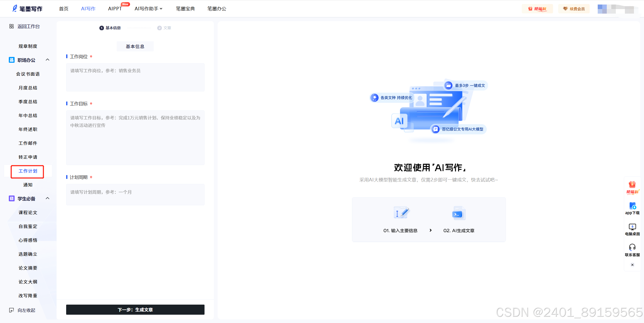This screenshot has width=644, height=323.
Task: Open the AI写作助手 dropdown menu
Action: [x=148, y=9]
